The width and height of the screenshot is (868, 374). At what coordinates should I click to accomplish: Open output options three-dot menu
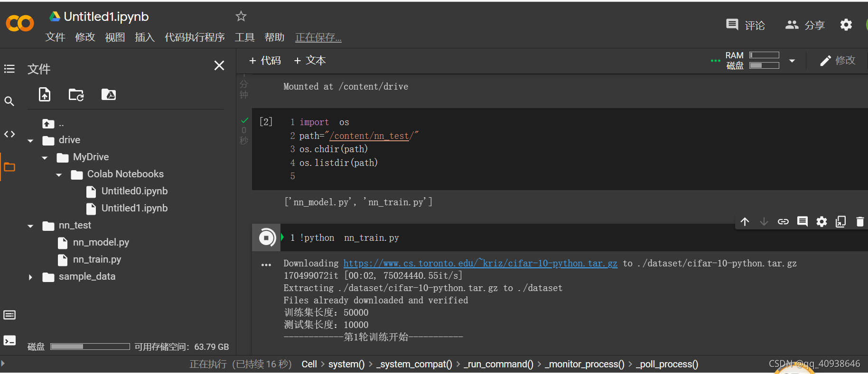pyautogui.click(x=266, y=265)
